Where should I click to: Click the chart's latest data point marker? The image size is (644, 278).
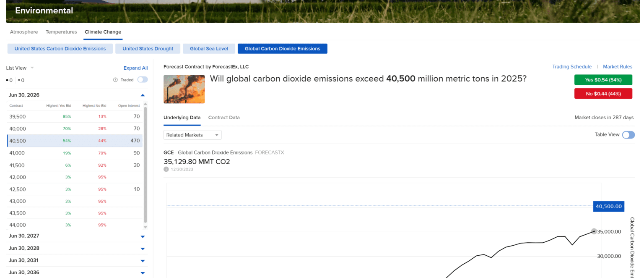coord(594,231)
